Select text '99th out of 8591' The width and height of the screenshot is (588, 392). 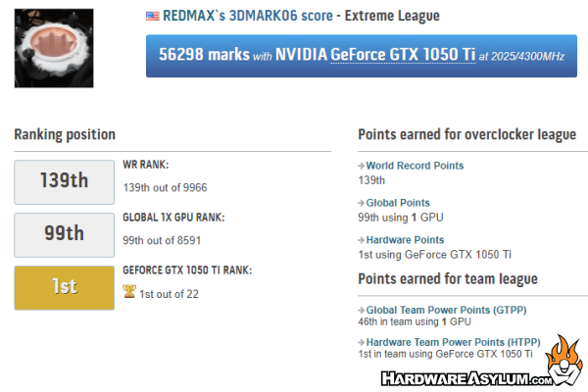click(162, 240)
